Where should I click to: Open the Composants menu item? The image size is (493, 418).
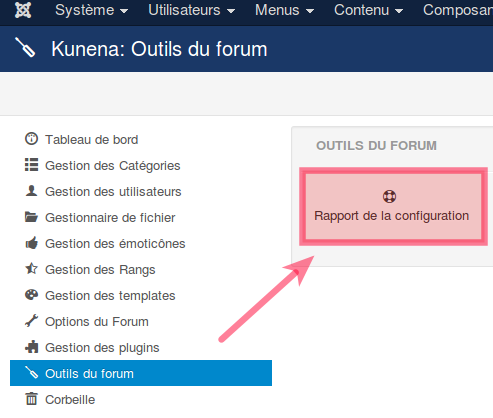(x=458, y=10)
